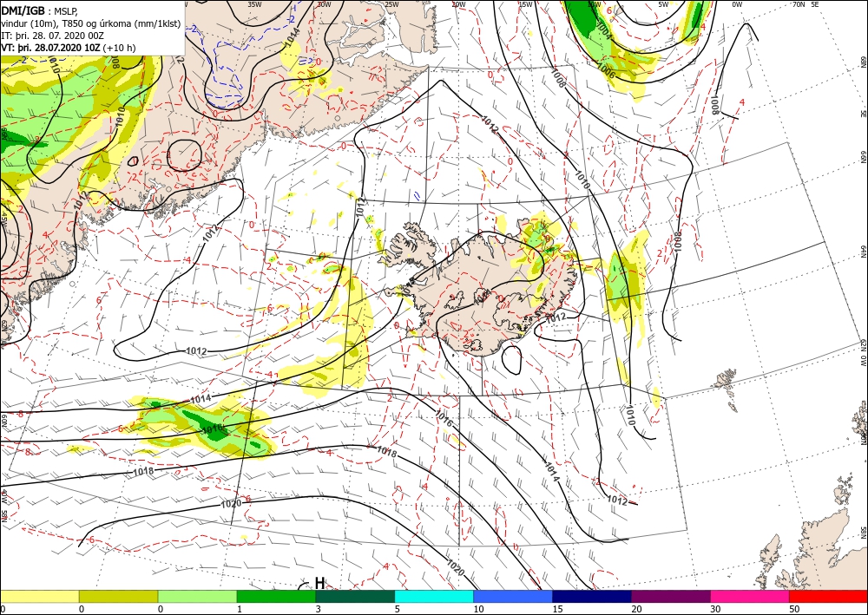
Task: Click the 1006 isobar label
Action: [x=606, y=69]
